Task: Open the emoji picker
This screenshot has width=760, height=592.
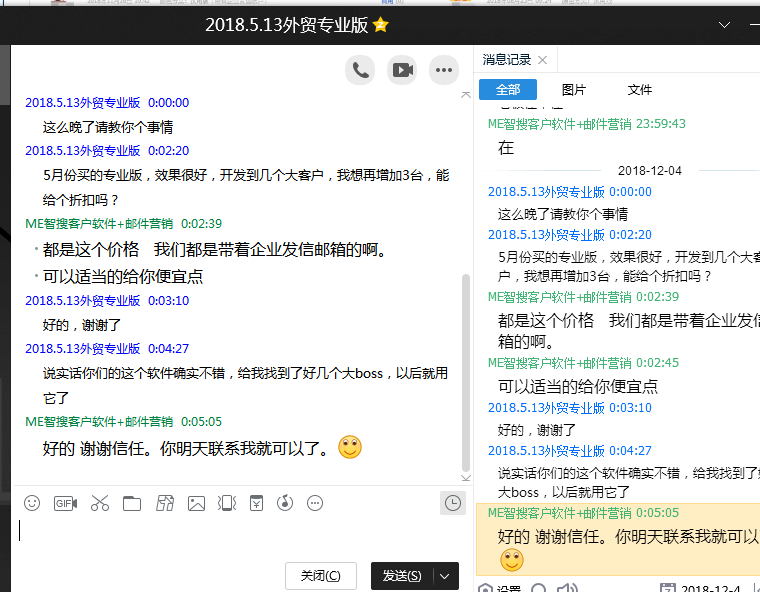Action: (x=32, y=503)
